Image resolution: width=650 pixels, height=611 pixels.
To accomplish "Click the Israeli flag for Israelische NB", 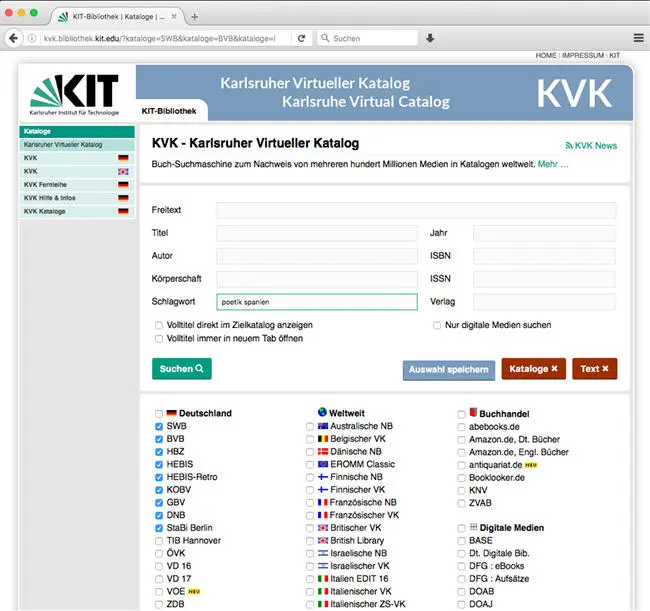I will (x=323, y=553).
